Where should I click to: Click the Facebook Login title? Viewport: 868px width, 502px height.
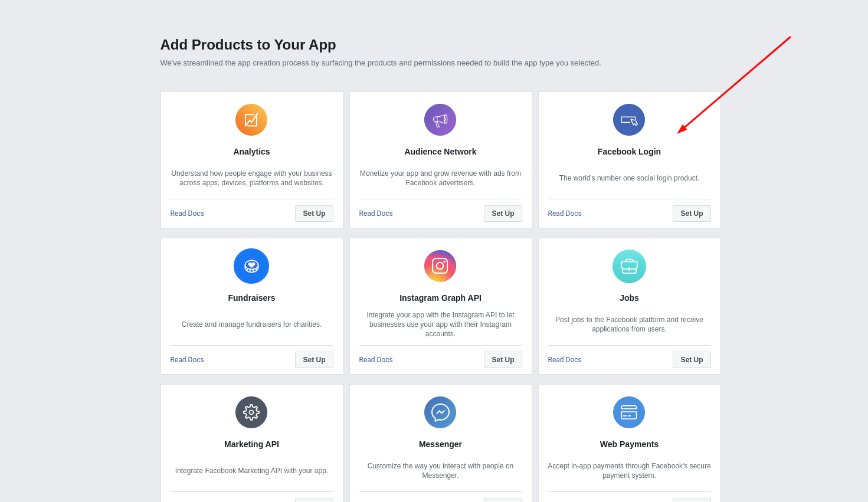629,152
